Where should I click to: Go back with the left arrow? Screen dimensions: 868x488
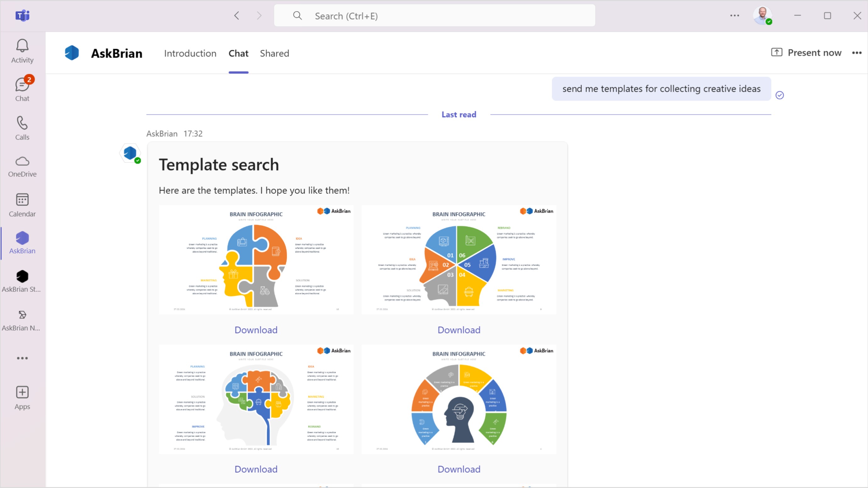pyautogui.click(x=237, y=15)
